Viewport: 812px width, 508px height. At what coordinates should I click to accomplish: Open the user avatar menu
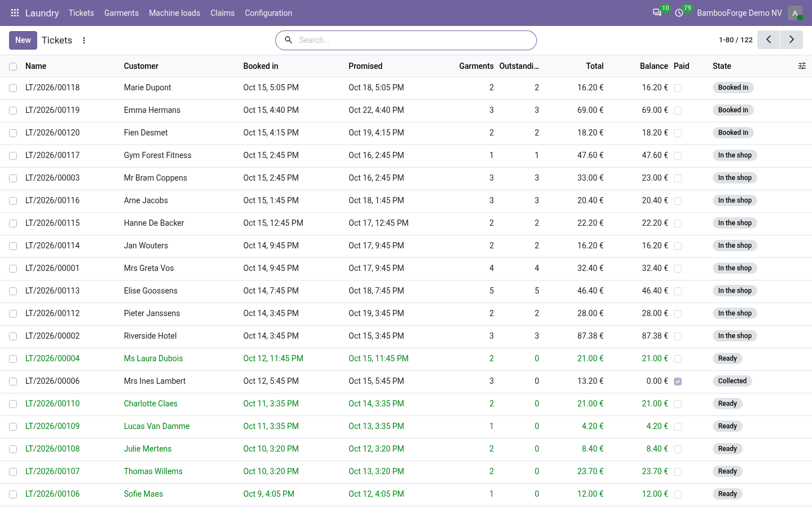pyautogui.click(x=795, y=13)
